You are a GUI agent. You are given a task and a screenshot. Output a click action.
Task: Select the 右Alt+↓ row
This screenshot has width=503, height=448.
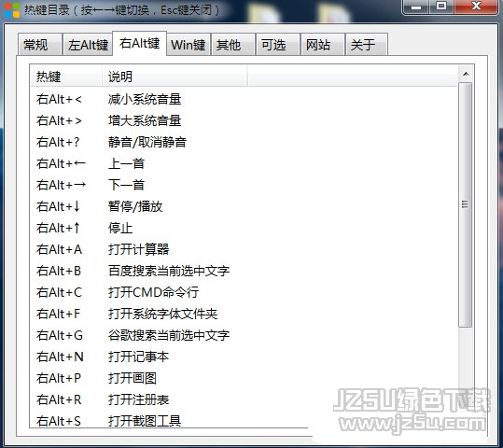[x=244, y=206]
